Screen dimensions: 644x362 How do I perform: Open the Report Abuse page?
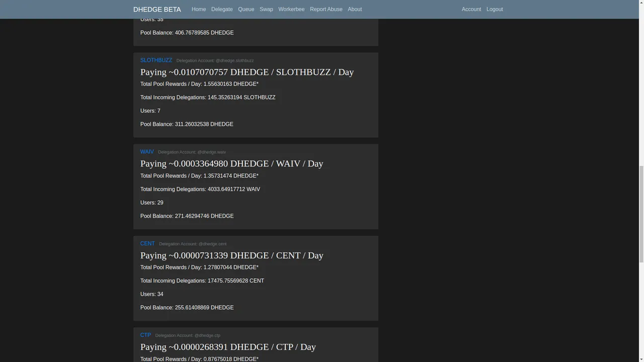[326, 9]
